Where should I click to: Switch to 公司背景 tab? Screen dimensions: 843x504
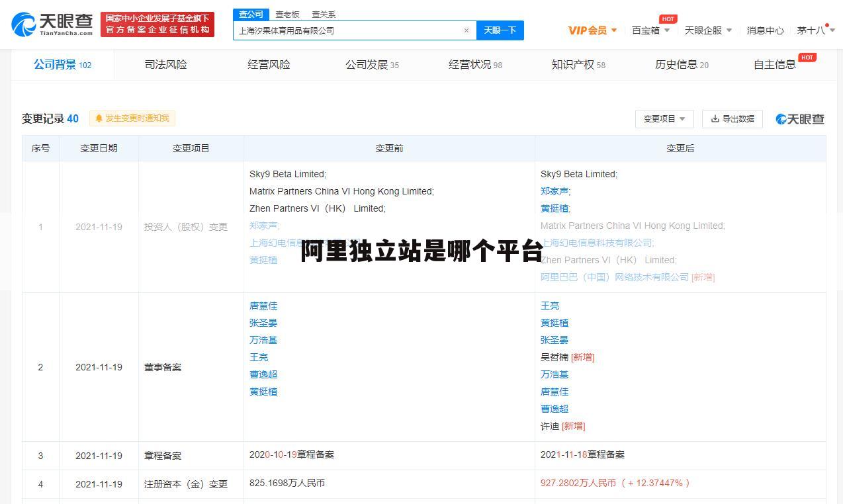pos(62,65)
